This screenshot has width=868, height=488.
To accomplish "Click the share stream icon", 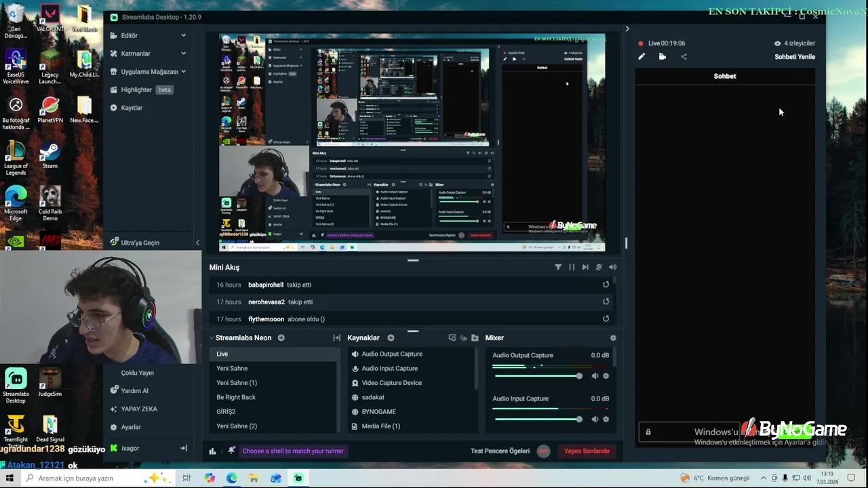I will (684, 57).
